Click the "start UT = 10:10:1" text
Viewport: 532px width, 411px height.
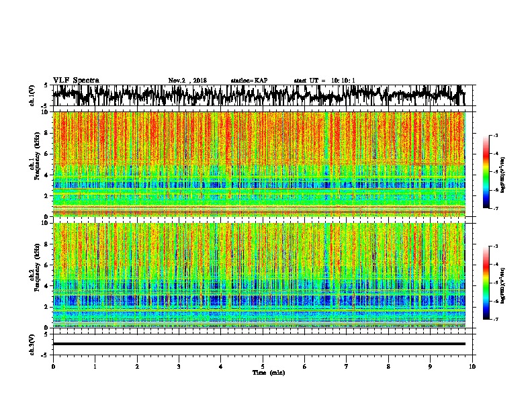pyautogui.click(x=324, y=81)
